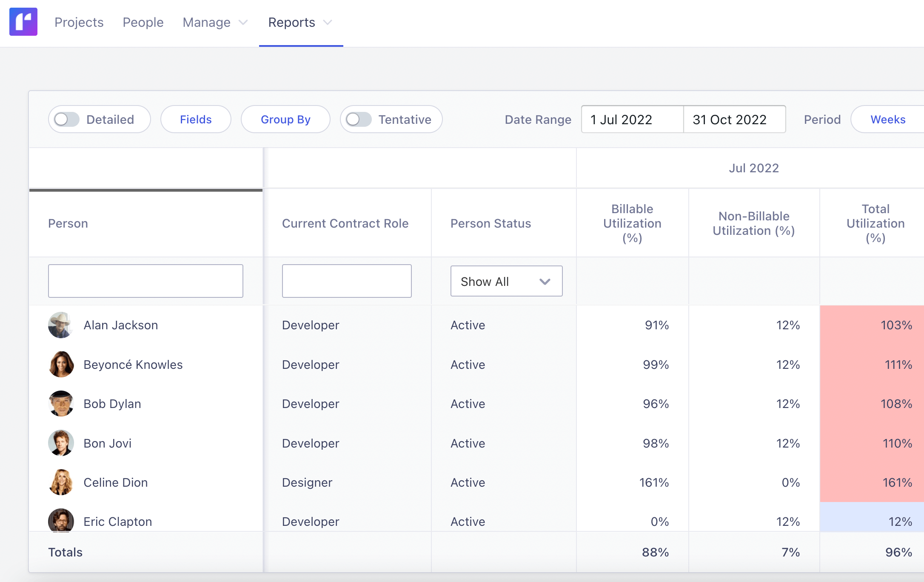Click the Runn logo icon
The height and width of the screenshot is (582, 924).
click(x=23, y=22)
